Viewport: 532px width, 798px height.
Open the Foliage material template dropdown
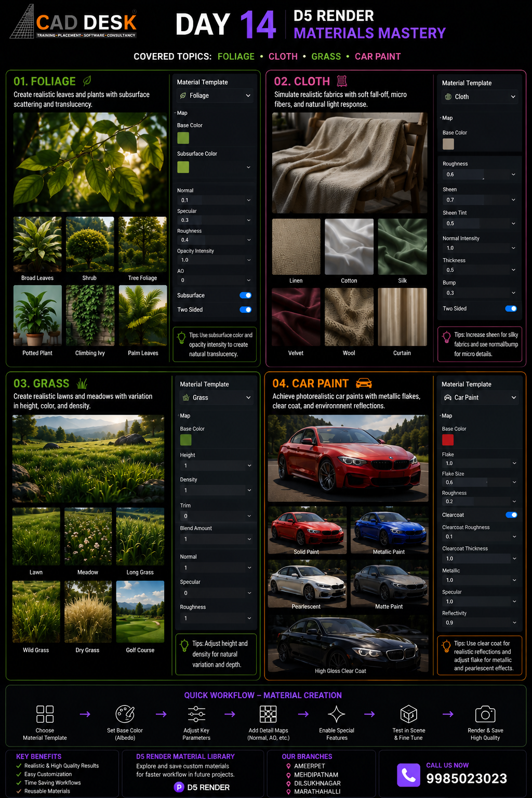(x=215, y=96)
